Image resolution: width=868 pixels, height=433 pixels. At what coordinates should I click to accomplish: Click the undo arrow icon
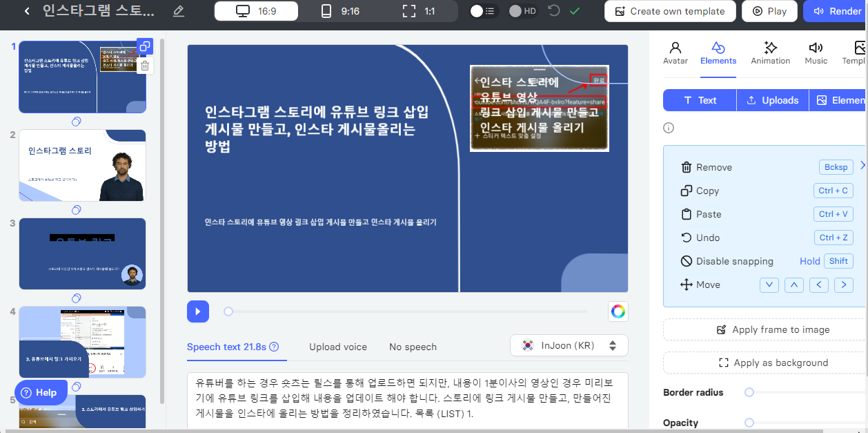554,11
